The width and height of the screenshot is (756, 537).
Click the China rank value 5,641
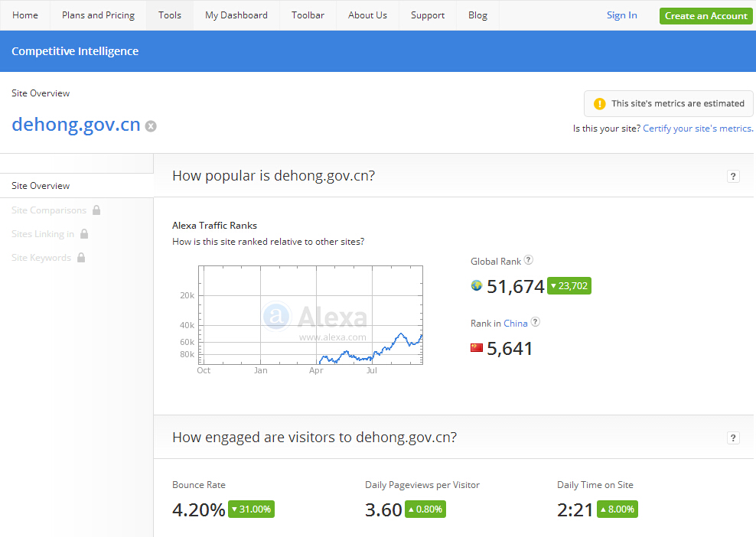coord(510,349)
